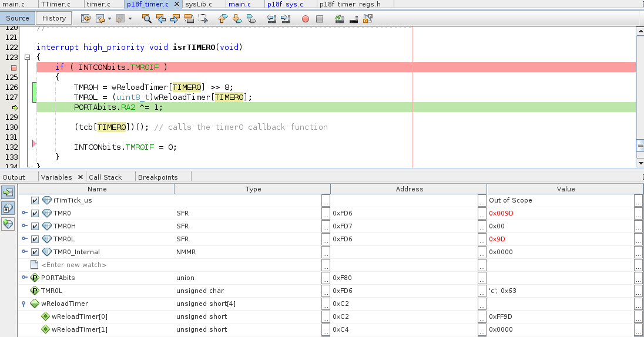This screenshot has width=644, height=337.
Task: Expand the PORTAbits union variable
Action: (x=24, y=278)
